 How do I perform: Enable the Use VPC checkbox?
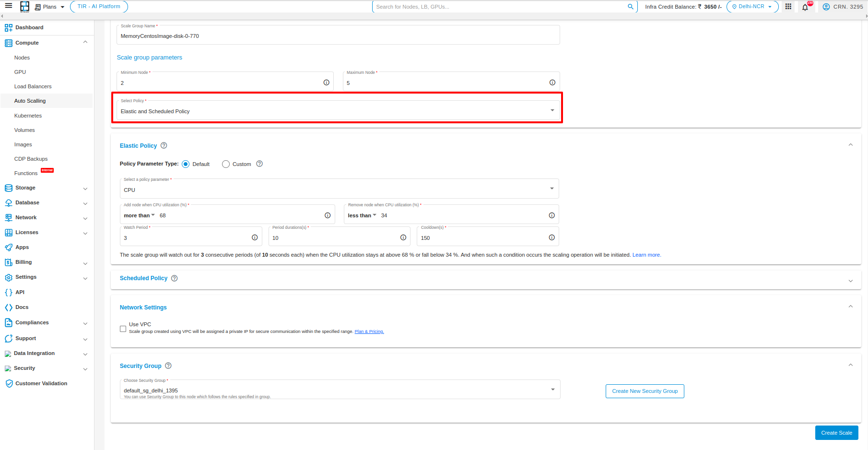(123, 329)
